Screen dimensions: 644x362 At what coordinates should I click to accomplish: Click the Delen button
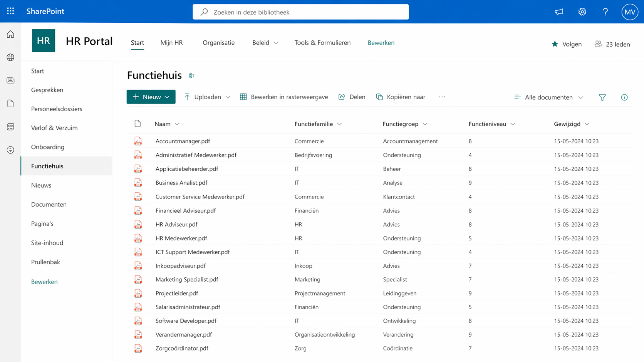352,97
